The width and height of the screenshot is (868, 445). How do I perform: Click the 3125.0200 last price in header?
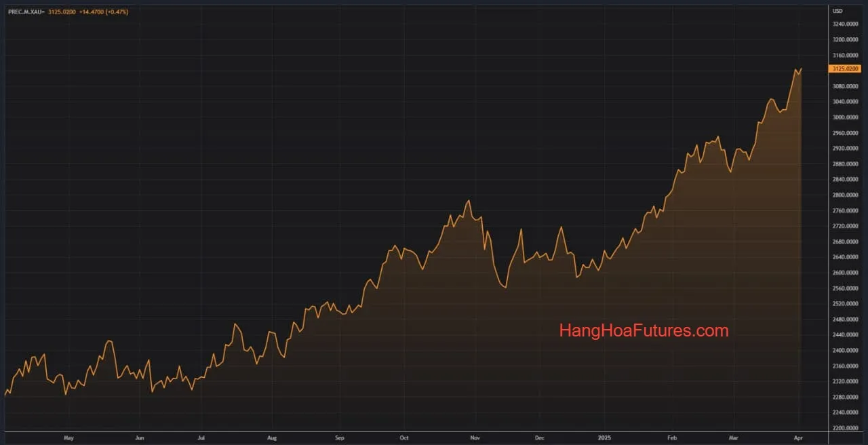(62, 12)
